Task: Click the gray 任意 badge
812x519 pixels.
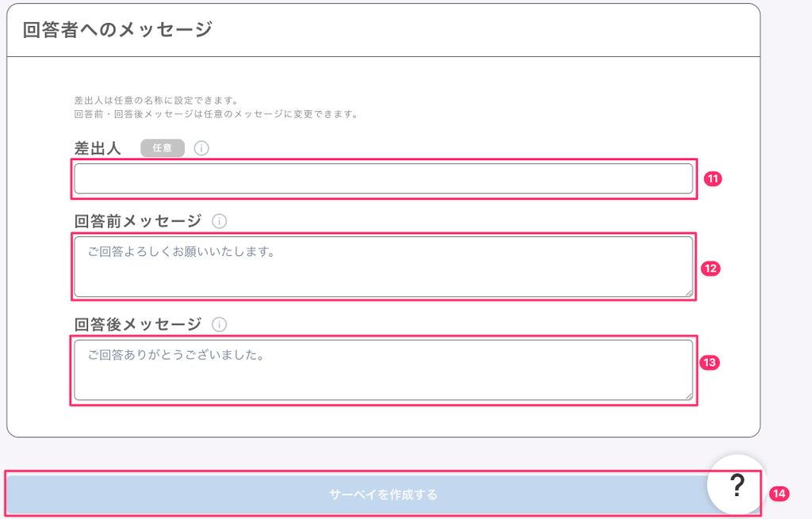Action: click(163, 148)
